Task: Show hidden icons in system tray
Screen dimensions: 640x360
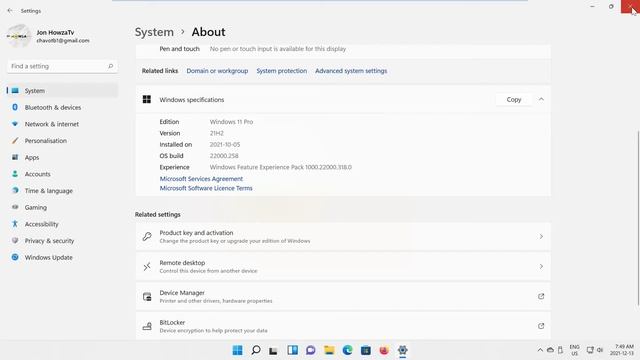Action: coord(540,350)
